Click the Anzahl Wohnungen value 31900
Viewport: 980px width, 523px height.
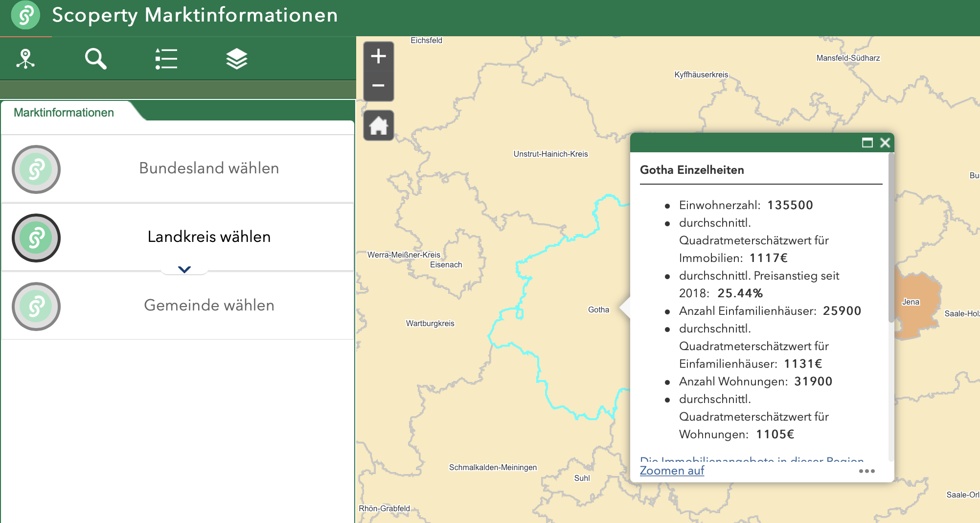click(813, 381)
